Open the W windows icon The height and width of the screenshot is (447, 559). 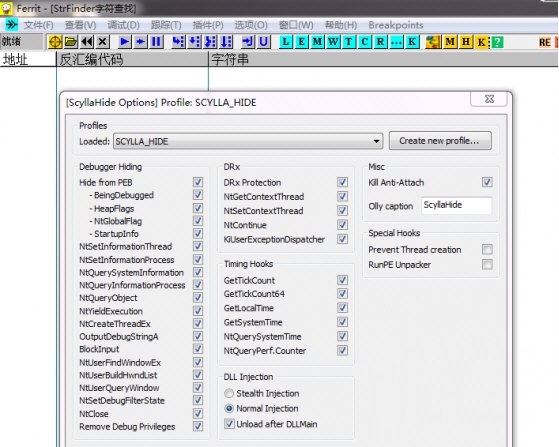coord(333,42)
